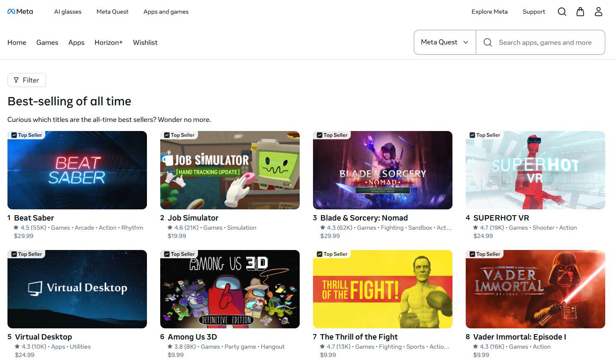Click the Top Seller badge on Job Simulator

[179, 135]
